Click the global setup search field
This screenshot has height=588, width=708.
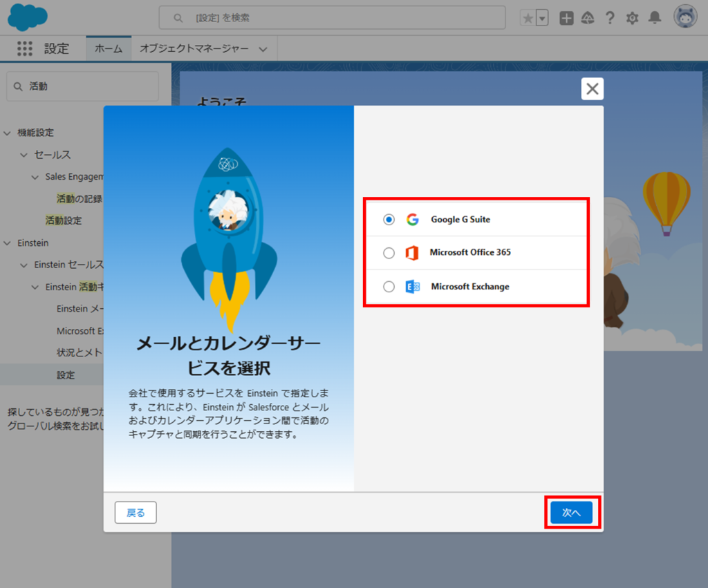[x=333, y=17]
